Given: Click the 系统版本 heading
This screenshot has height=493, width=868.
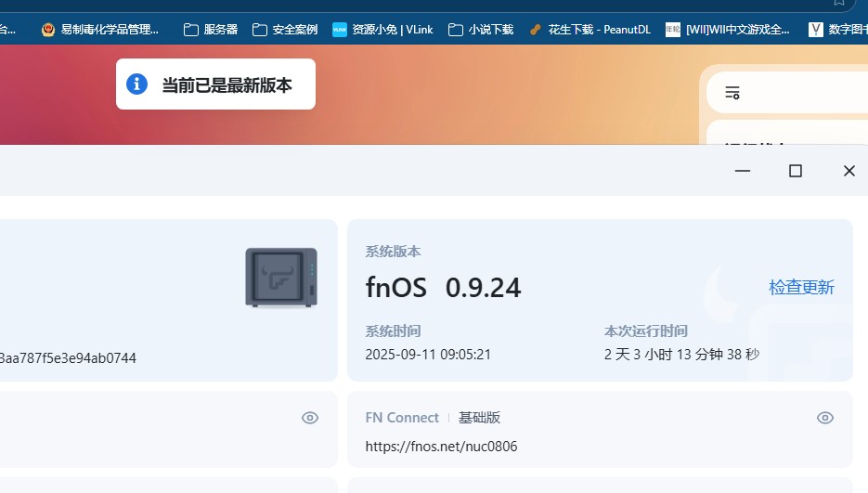Looking at the screenshot, I should click(393, 252).
